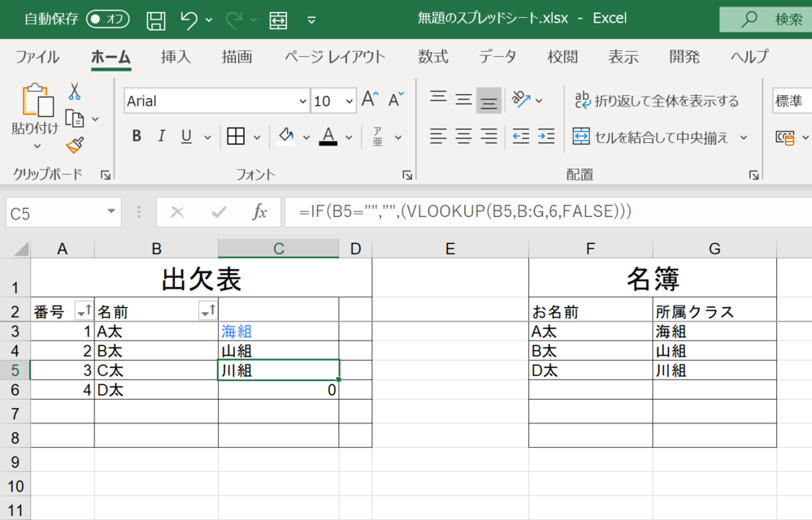Image resolution: width=812 pixels, height=520 pixels.
Task: Open the 挿入 ribbon tab
Action: pyautogui.click(x=176, y=57)
